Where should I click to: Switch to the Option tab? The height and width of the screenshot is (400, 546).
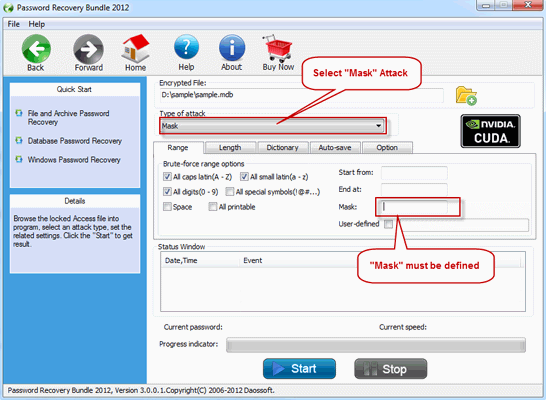click(387, 148)
